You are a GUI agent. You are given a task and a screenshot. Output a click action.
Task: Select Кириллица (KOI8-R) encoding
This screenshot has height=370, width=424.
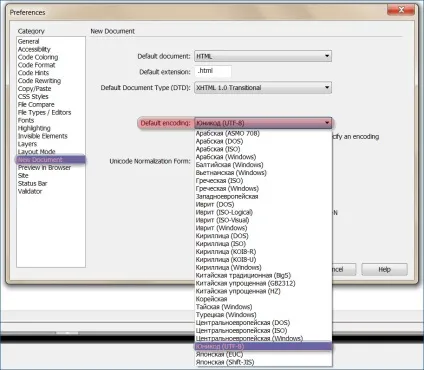pos(263,252)
